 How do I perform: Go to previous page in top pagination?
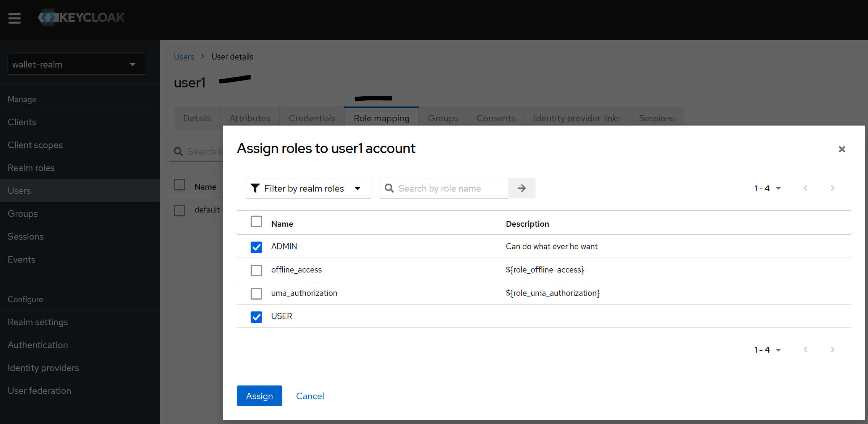[x=805, y=188]
